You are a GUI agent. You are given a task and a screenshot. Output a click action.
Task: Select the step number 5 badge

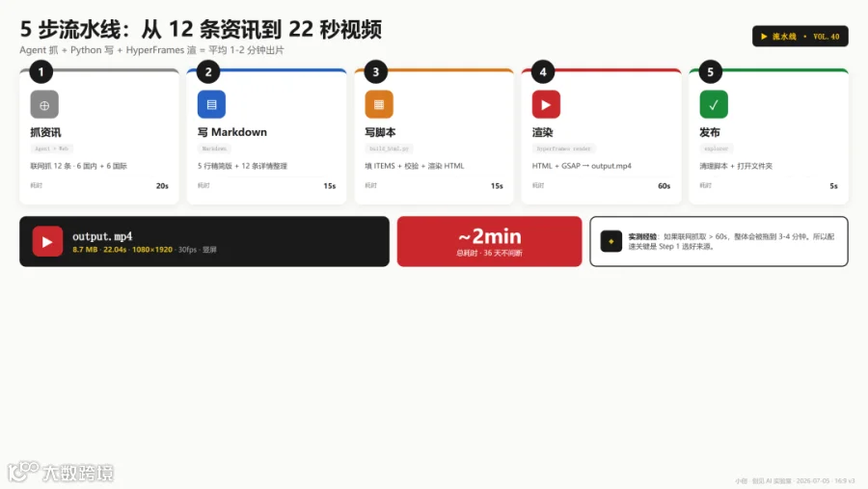(x=710, y=72)
